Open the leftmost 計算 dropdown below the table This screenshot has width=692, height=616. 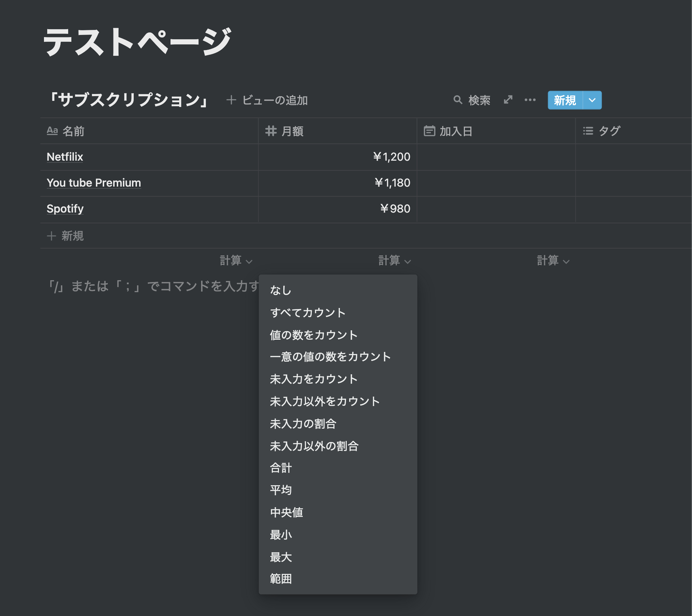pyautogui.click(x=235, y=261)
